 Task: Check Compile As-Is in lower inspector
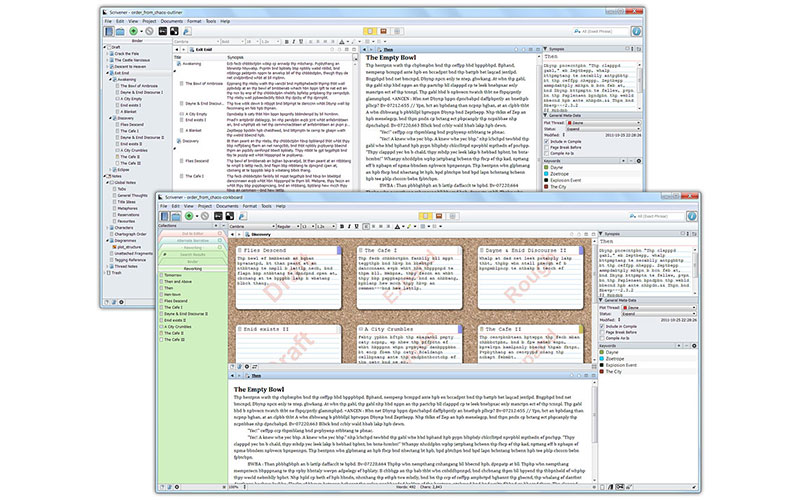pos(603,339)
